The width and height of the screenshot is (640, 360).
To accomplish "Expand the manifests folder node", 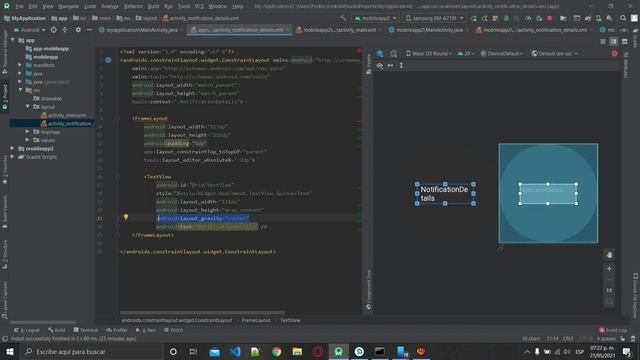I will 20,65.
